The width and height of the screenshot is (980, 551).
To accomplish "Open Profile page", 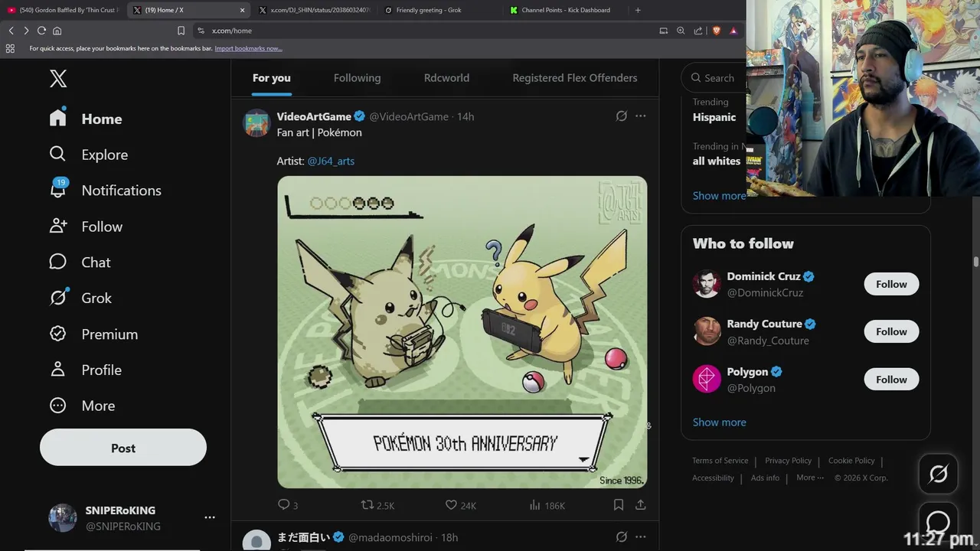I will tap(85, 370).
